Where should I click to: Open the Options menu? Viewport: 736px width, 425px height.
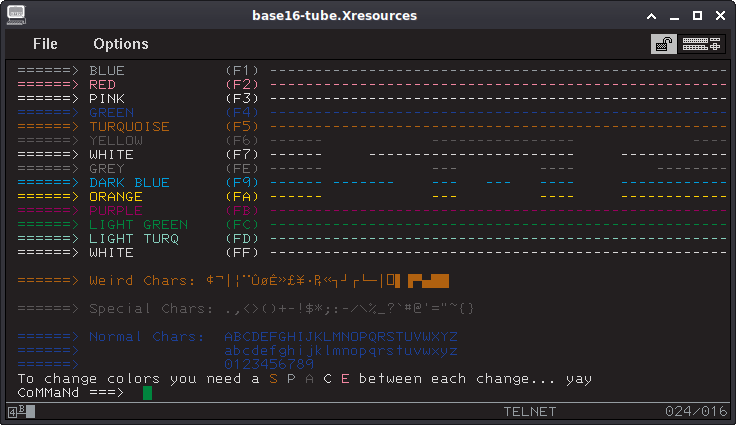(121, 44)
